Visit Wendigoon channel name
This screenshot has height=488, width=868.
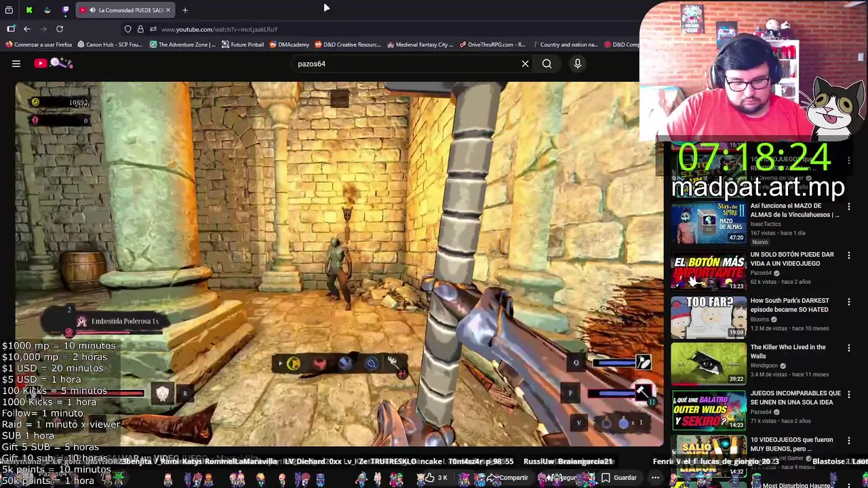point(765,365)
